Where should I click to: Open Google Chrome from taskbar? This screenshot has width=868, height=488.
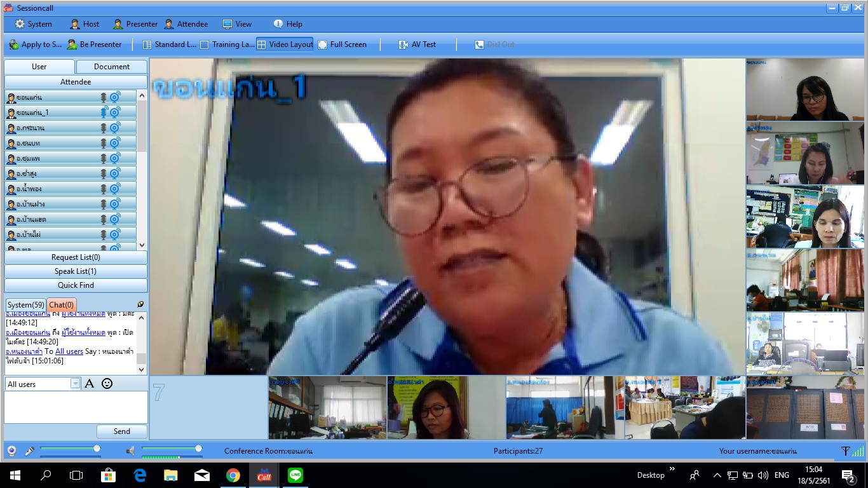(x=233, y=475)
